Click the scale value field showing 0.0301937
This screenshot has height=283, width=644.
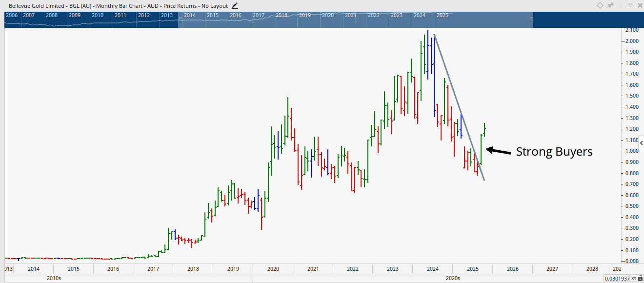pyautogui.click(x=616, y=278)
